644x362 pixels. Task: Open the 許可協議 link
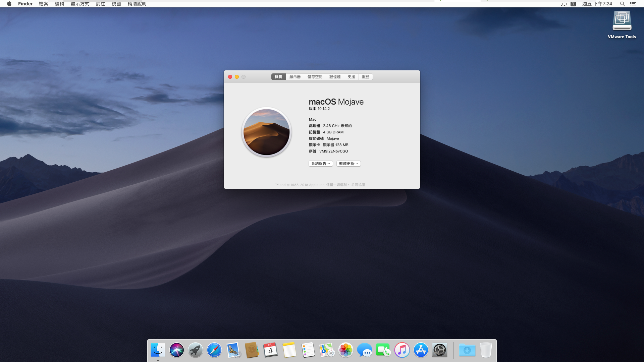click(x=358, y=185)
